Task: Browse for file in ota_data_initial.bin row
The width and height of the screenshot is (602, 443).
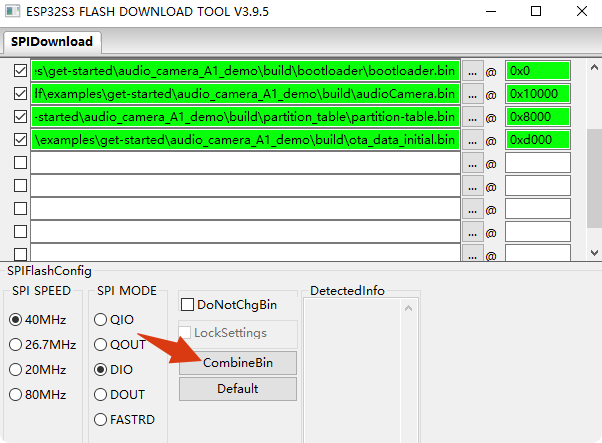Action: (473, 140)
